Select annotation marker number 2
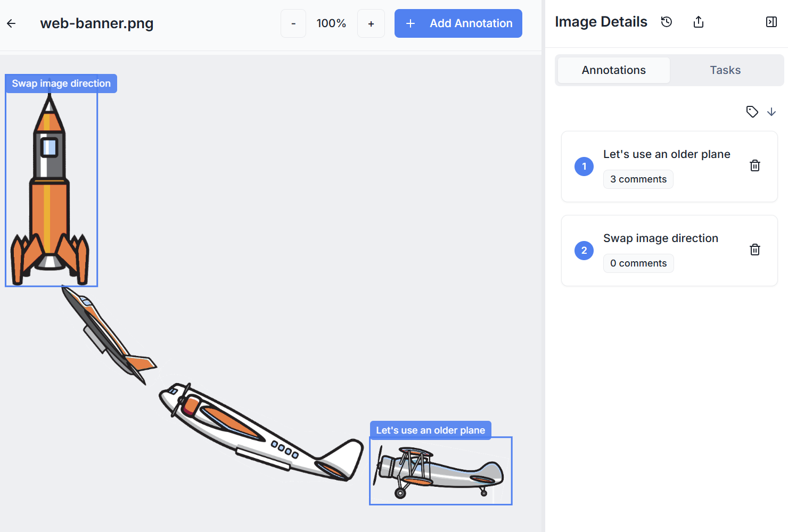Viewport: 788px width, 532px height. coord(584,251)
